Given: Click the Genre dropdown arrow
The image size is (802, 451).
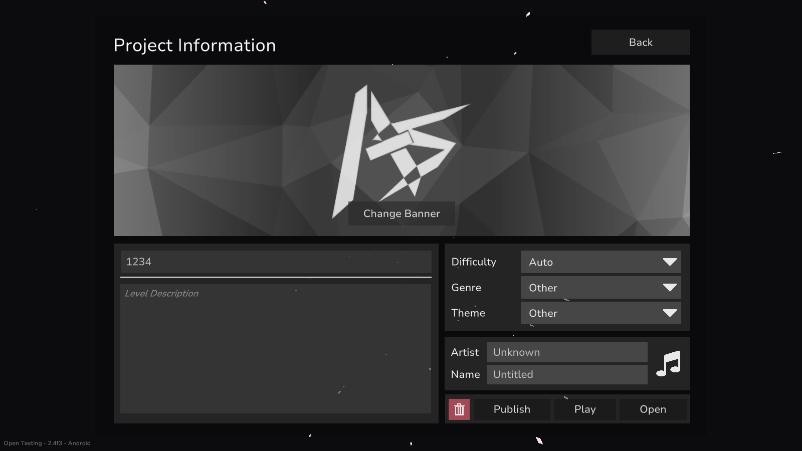Looking at the screenshot, I should point(669,288).
